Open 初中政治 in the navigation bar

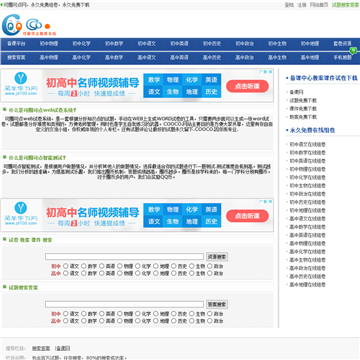tap(244, 44)
